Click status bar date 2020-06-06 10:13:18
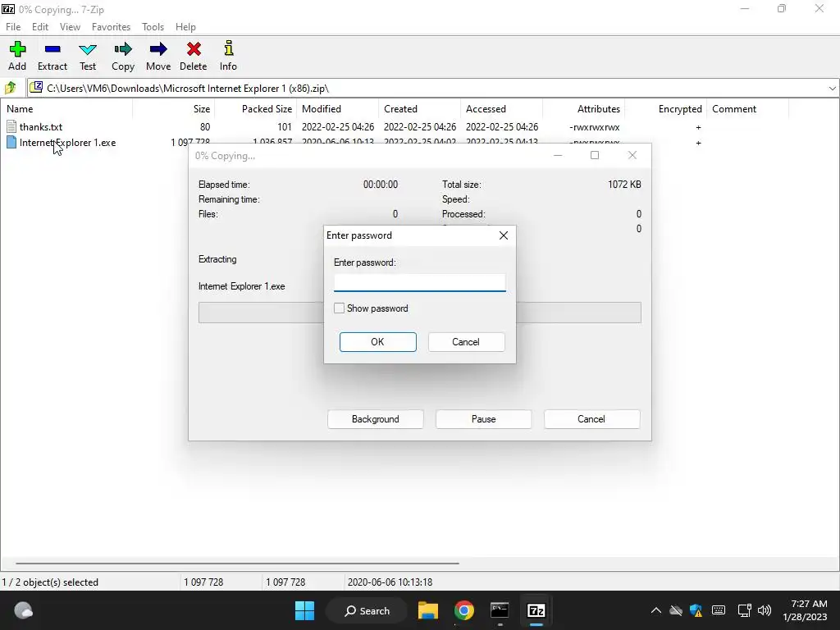840x630 pixels. (x=390, y=582)
